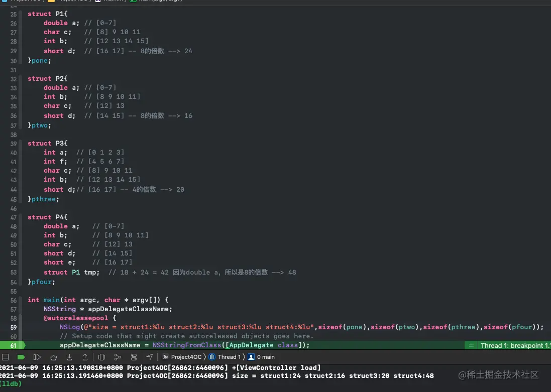Click 'struct P4{' declaration text
The height and width of the screenshot is (392, 551).
coord(47,217)
